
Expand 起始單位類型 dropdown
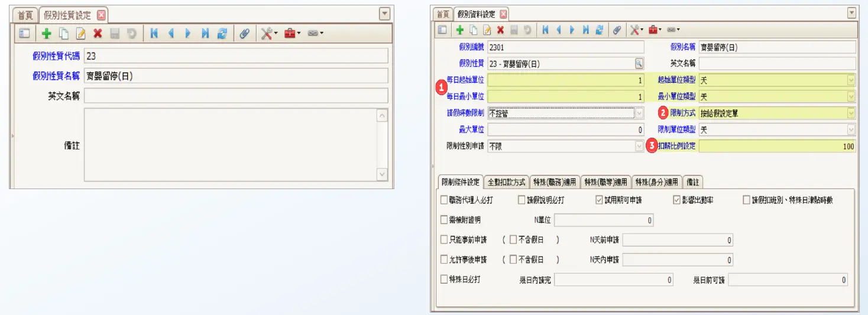pyautogui.click(x=851, y=80)
